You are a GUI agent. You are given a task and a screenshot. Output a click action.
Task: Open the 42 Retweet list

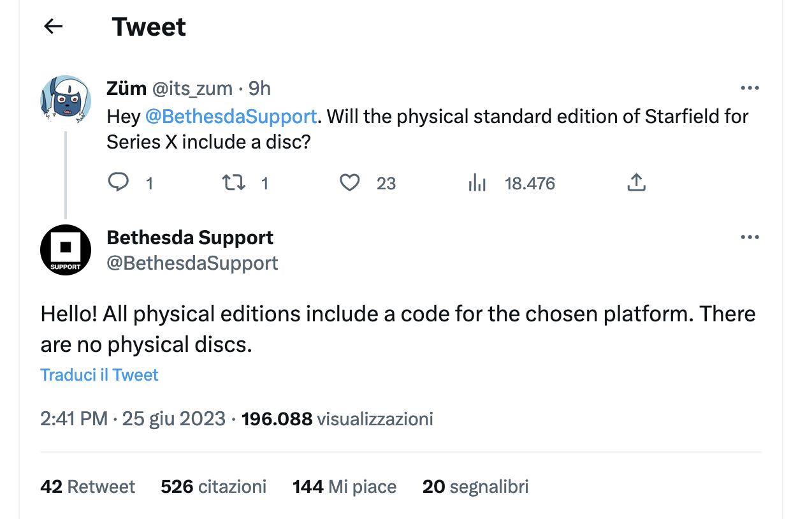88,487
